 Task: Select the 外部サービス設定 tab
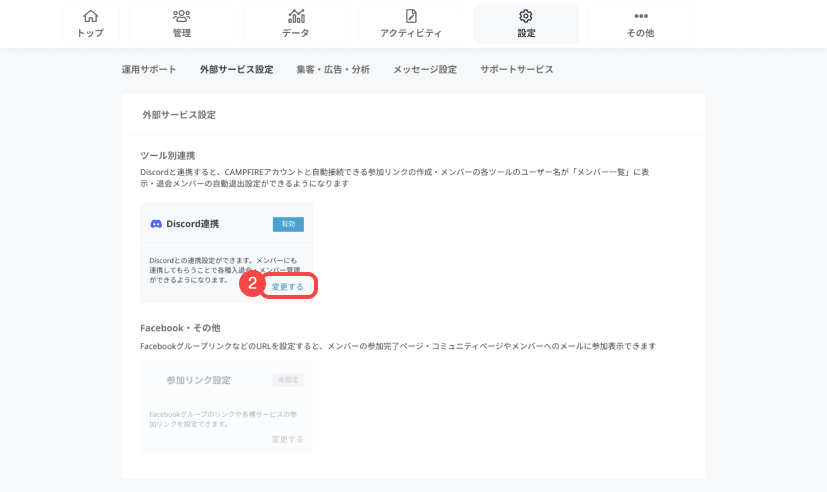click(x=236, y=70)
